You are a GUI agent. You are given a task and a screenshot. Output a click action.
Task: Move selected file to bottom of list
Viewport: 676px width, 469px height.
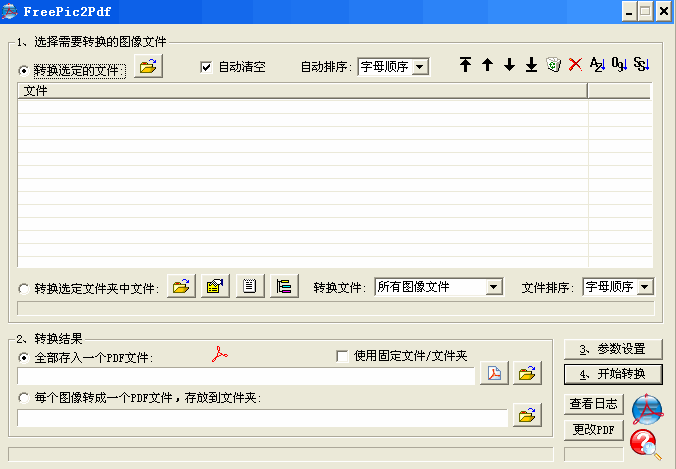531,65
